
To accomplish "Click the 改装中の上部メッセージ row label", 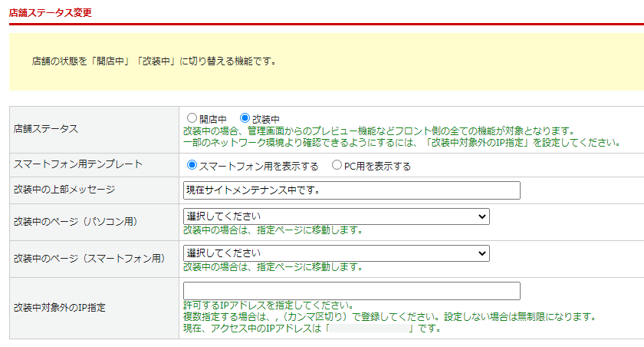I will [63, 190].
